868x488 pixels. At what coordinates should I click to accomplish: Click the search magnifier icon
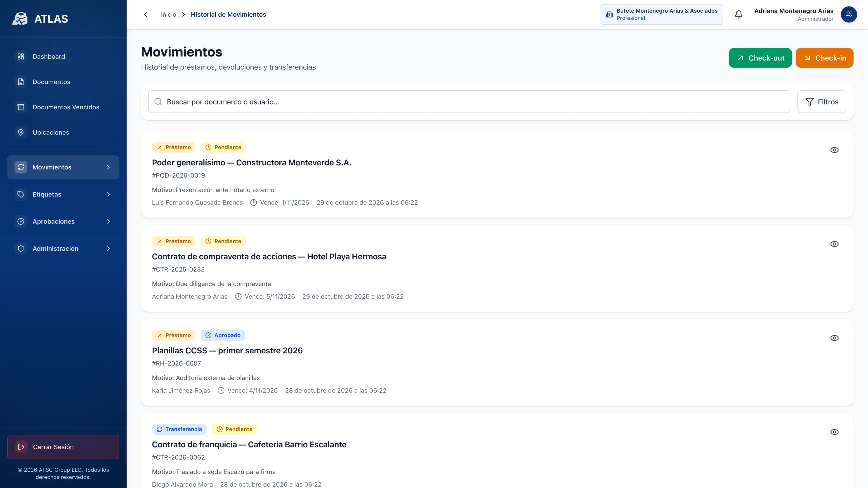coord(158,102)
